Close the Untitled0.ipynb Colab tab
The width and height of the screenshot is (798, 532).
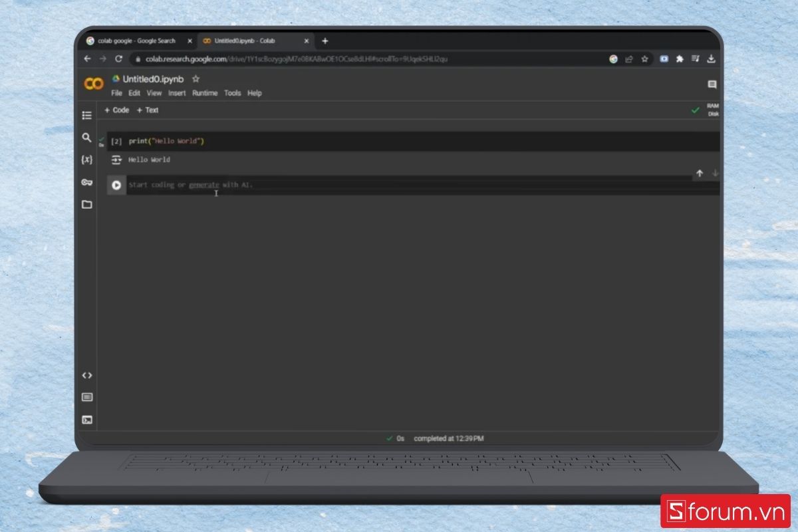(x=306, y=41)
